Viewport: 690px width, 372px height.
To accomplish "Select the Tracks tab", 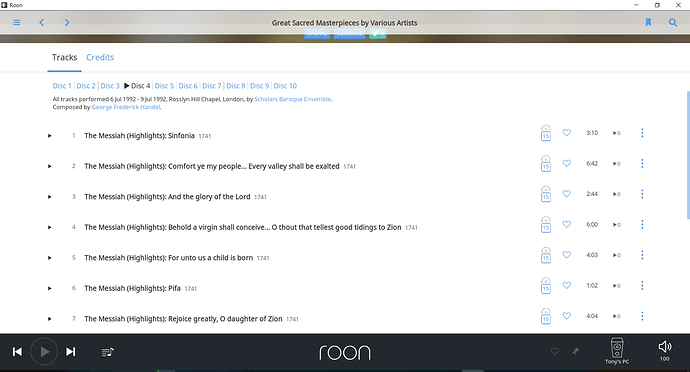I will 64,57.
